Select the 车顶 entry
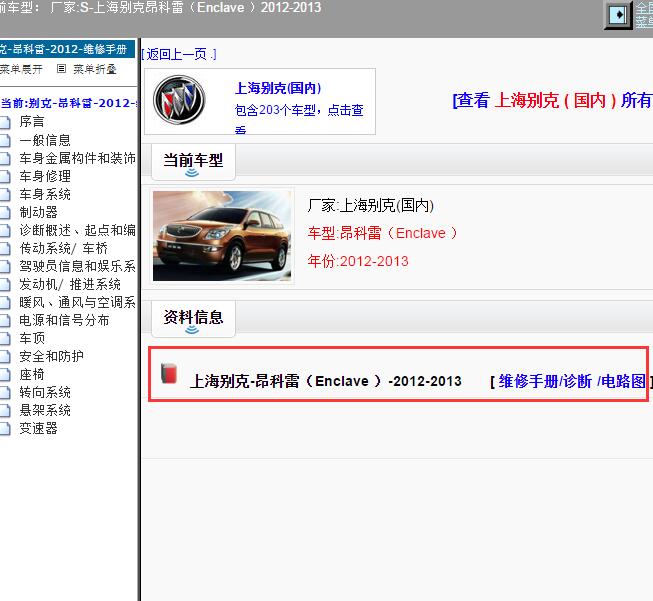 point(32,338)
